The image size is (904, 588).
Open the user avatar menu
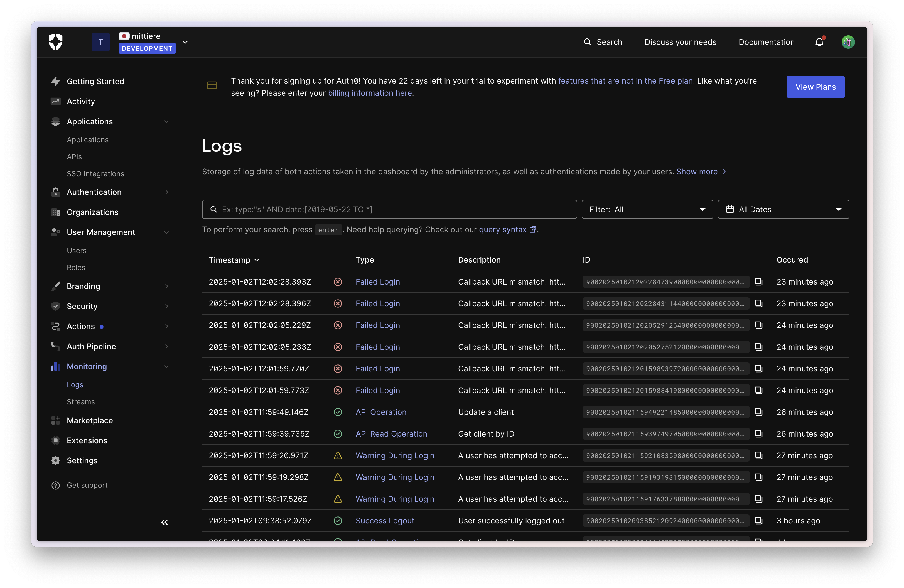[848, 42]
